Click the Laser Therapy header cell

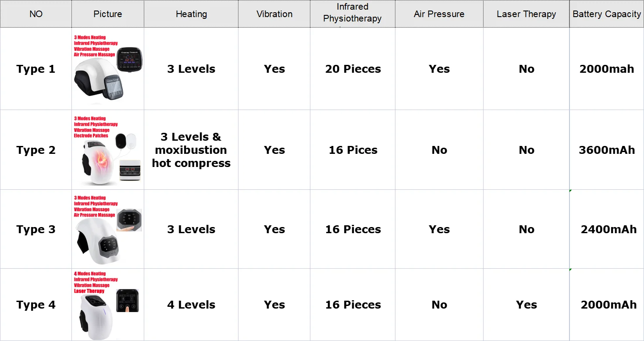[x=526, y=14]
